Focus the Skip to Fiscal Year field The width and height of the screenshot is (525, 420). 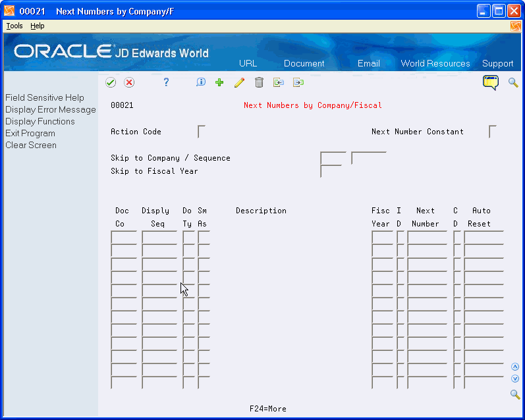331,171
